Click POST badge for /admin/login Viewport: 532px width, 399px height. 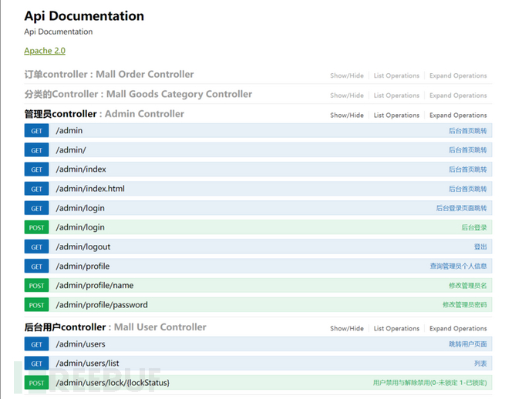pos(36,227)
